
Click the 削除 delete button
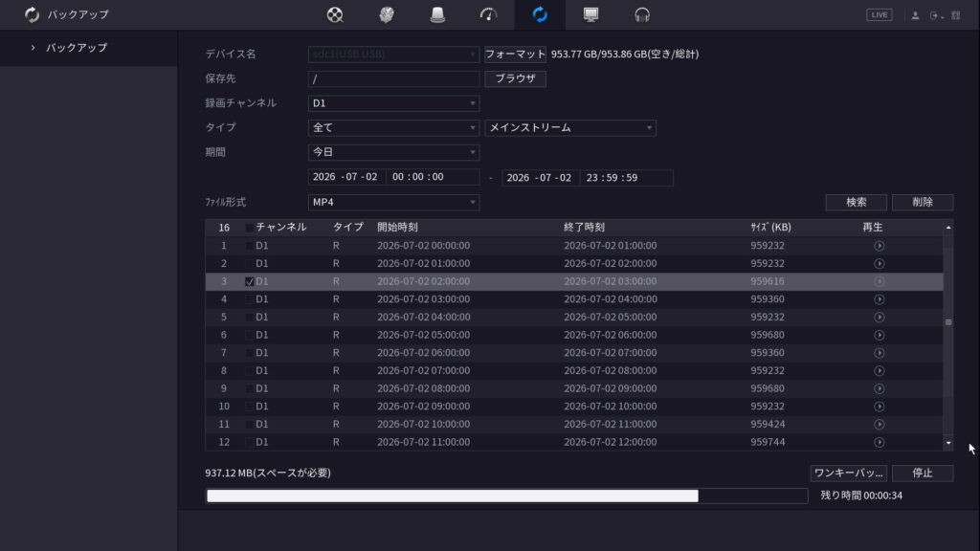point(923,202)
